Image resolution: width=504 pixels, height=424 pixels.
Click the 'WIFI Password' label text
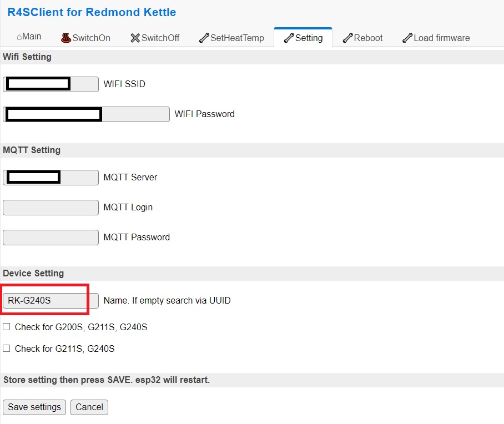(204, 114)
